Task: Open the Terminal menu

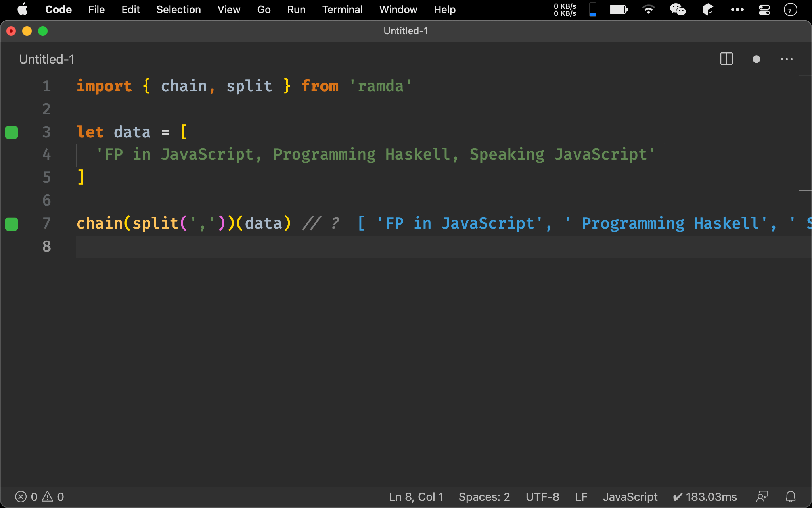Action: pyautogui.click(x=342, y=9)
